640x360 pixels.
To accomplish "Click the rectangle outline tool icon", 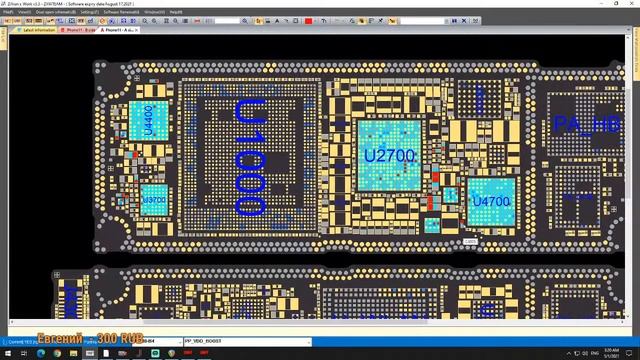I will tap(296, 21).
